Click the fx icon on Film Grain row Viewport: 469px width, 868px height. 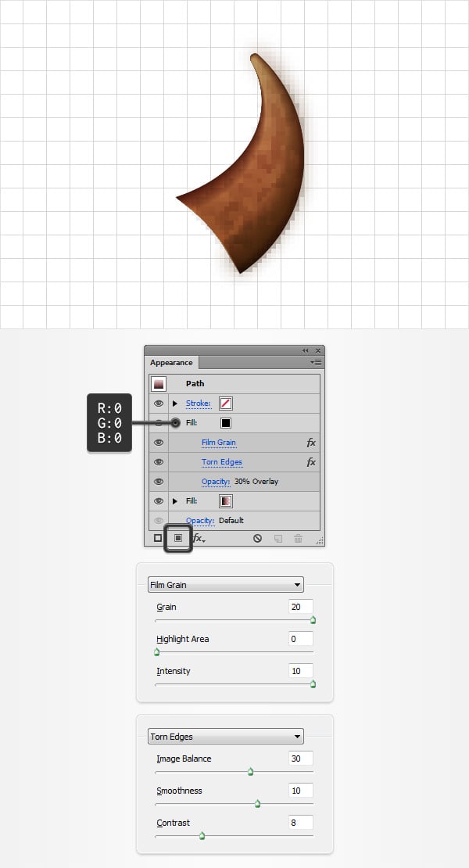click(311, 443)
